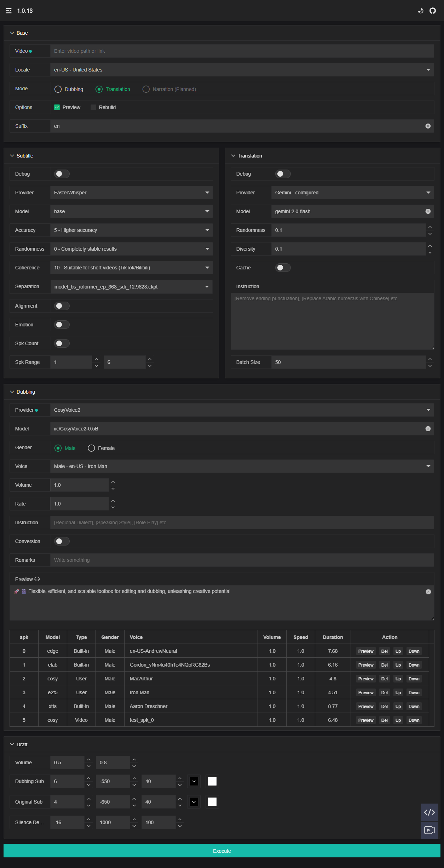Image resolution: width=444 pixels, height=868 pixels.
Task: Move Aaron Dreschner speaker down
Action: pos(414,707)
